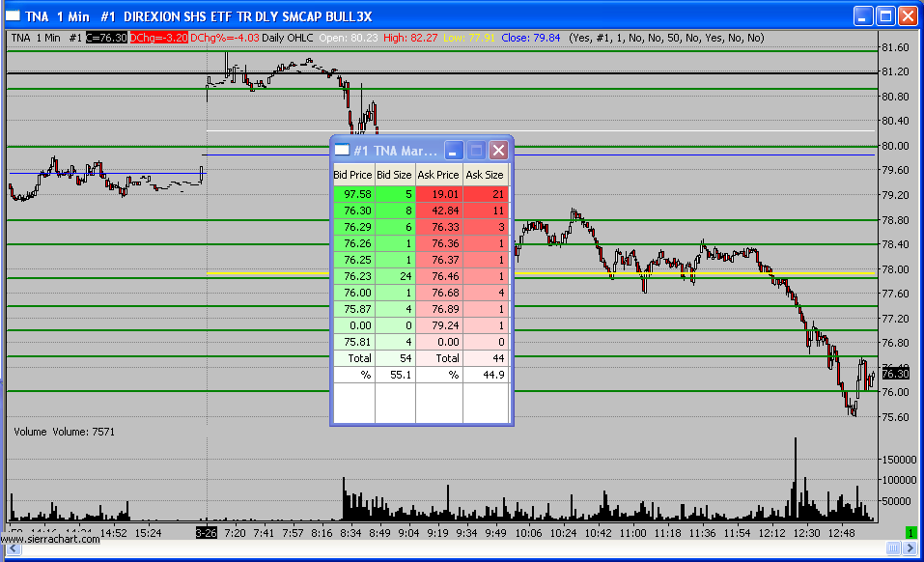Click the horizontal scrollbar thumb

click(894, 549)
